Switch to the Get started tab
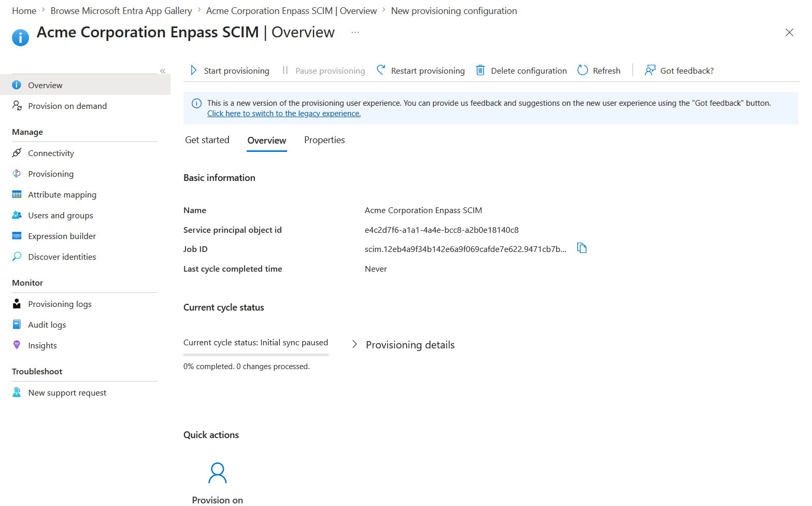The height and width of the screenshot is (506, 812). pos(207,140)
